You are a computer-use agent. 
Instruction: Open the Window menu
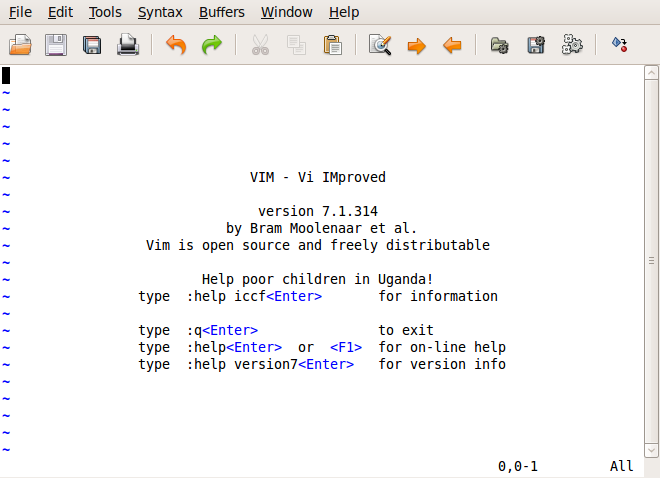pos(287,12)
